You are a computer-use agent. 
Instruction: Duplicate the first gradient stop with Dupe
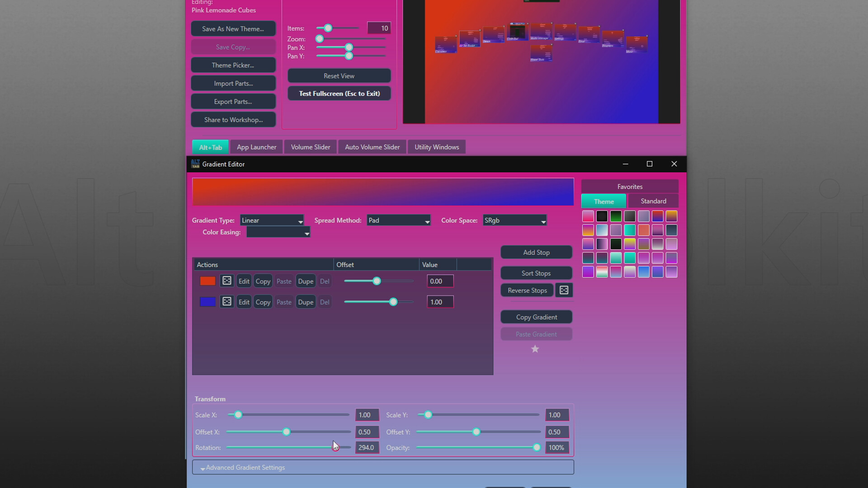(305, 281)
